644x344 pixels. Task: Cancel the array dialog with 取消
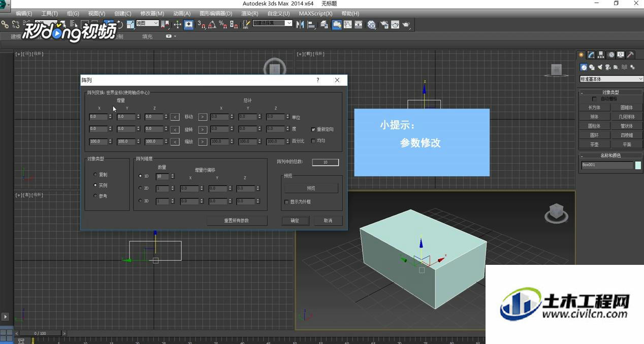(x=328, y=221)
